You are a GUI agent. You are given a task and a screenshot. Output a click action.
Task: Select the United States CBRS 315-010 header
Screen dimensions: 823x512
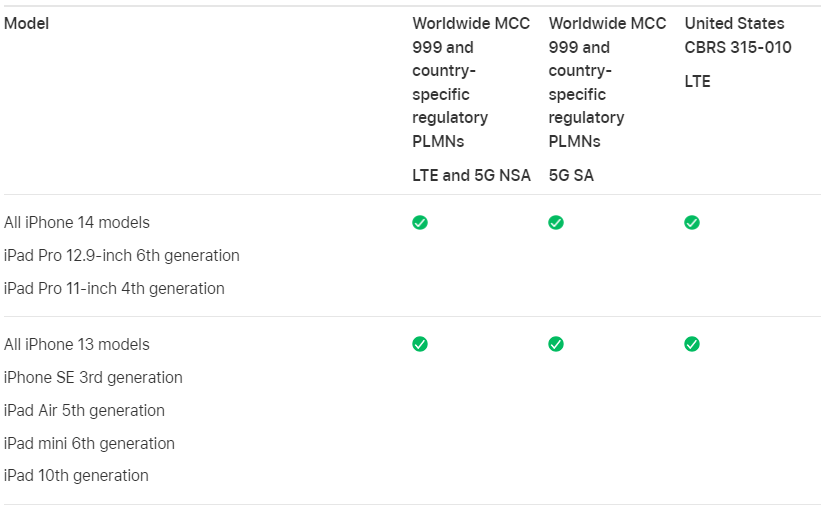tap(738, 35)
